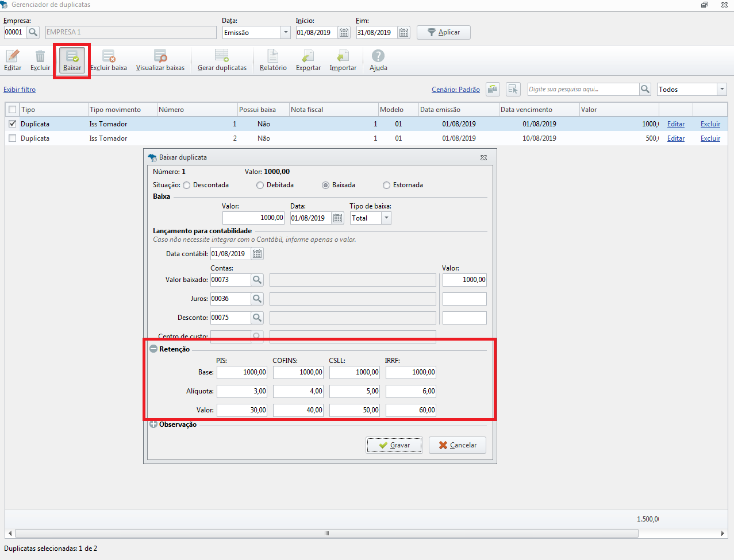This screenshot has height=560, width=734.
Task: Click the grid search input field
Action: click(x=583, y=89)
